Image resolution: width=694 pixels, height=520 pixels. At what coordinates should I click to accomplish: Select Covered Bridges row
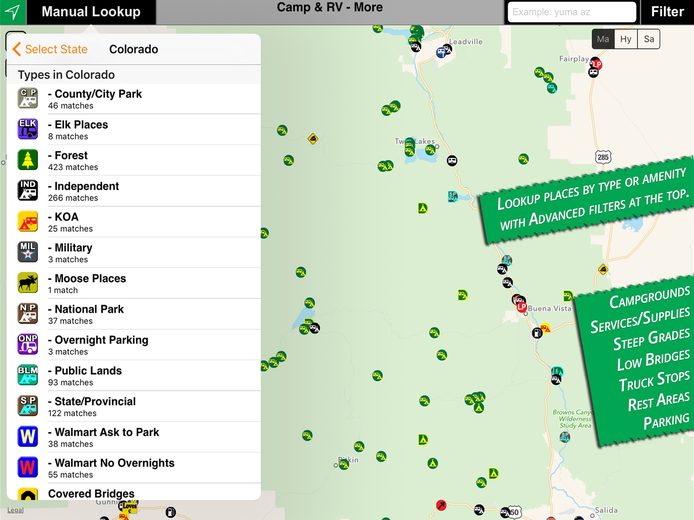click(134, 492)
